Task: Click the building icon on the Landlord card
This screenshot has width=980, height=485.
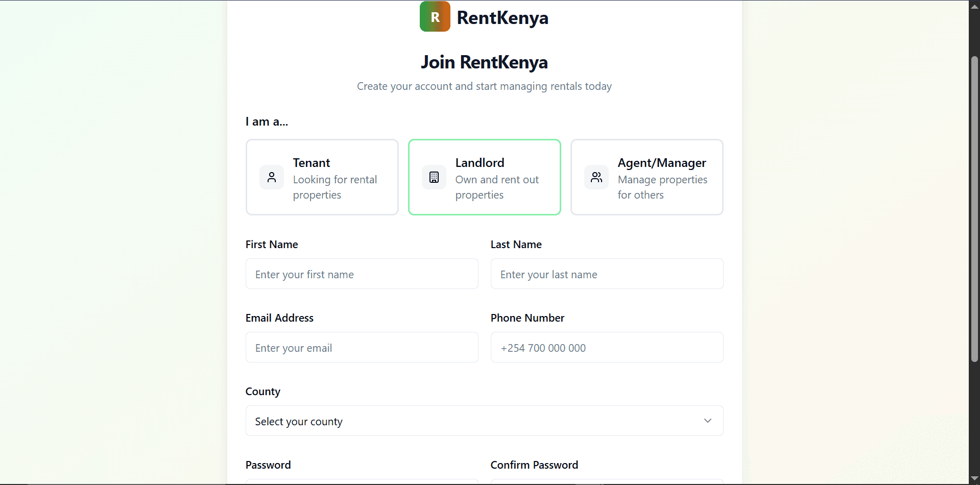Action: click(434, 177)
